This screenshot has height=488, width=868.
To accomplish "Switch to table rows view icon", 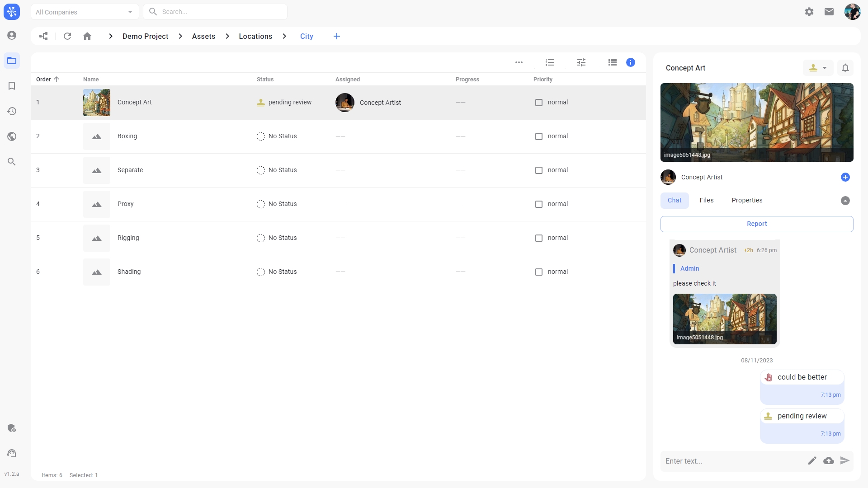I will click(x=613, y=62).
